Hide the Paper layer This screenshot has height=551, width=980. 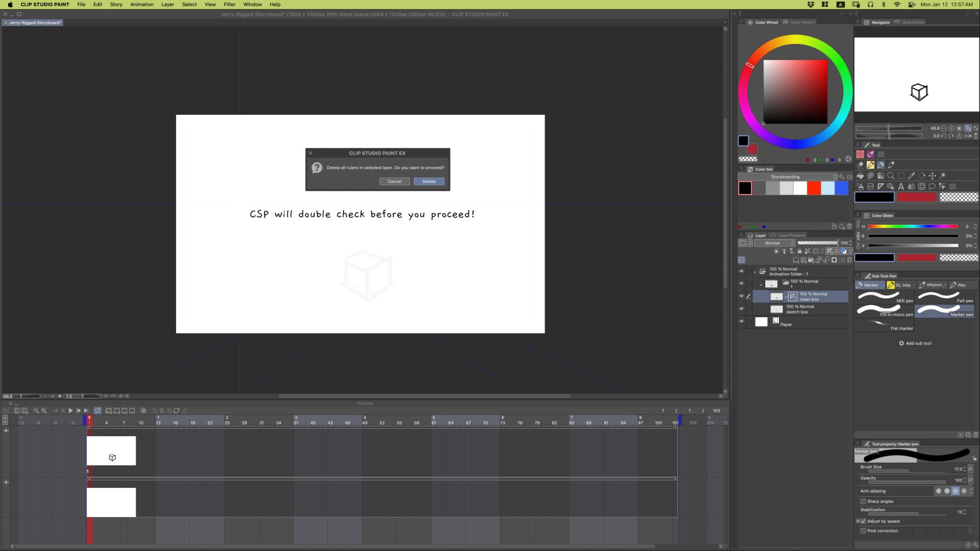point(741,321)
